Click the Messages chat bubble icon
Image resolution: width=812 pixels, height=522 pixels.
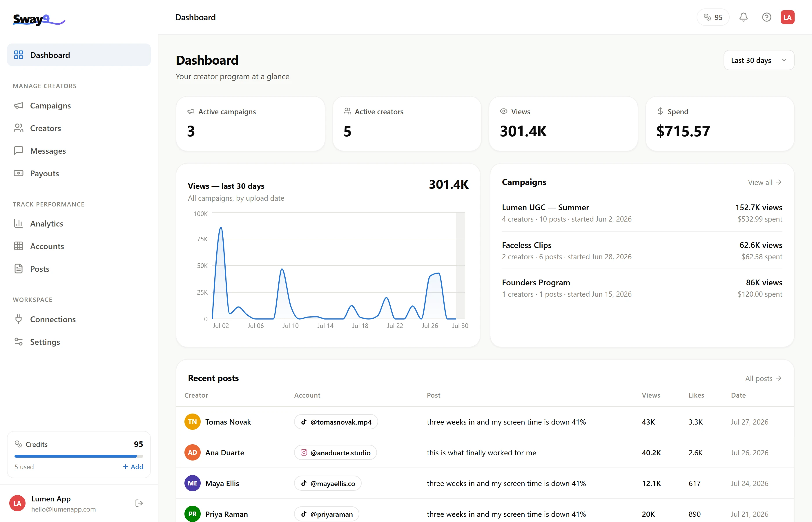19,151
